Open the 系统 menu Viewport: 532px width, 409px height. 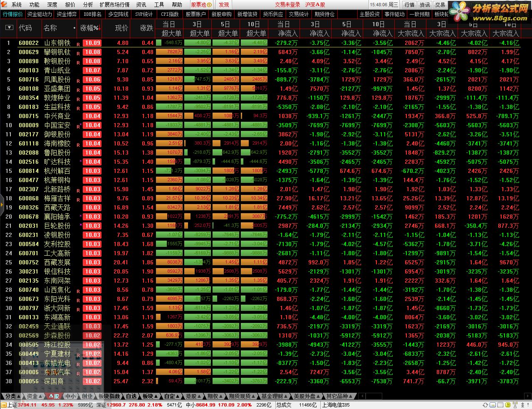tap(17, 5)
